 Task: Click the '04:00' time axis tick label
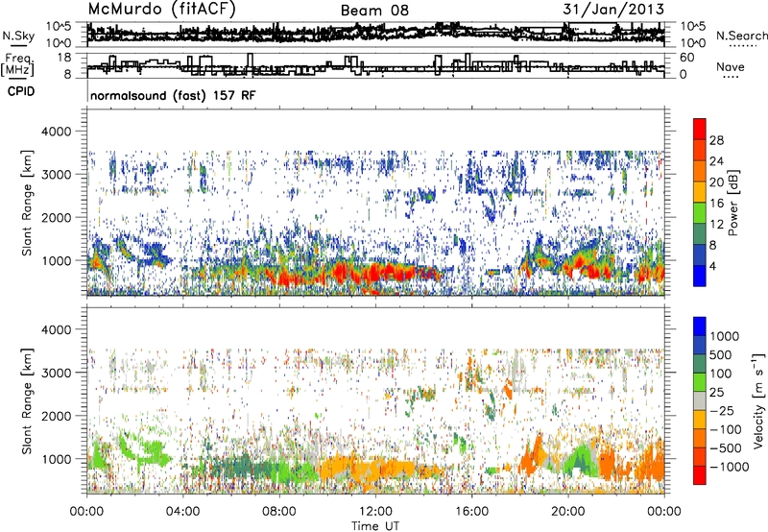click(182, 512)
